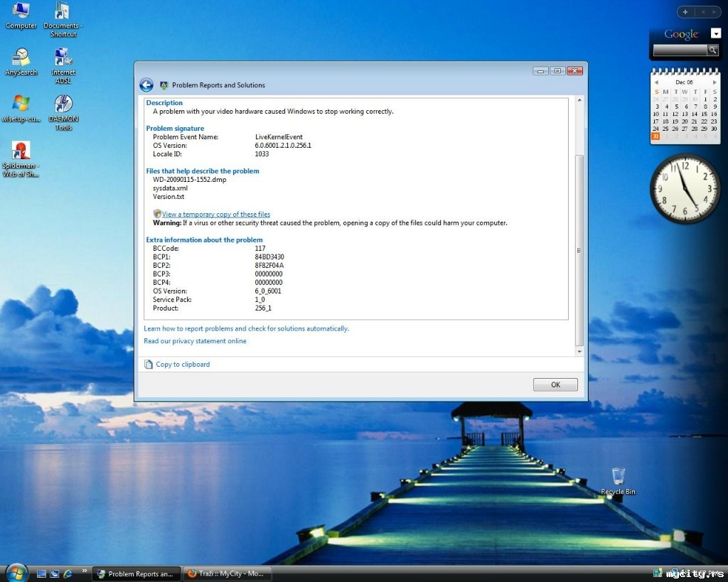Click the Back arrow in Problem Reports
Screen dimensions: 728x582
click(146, 85)
